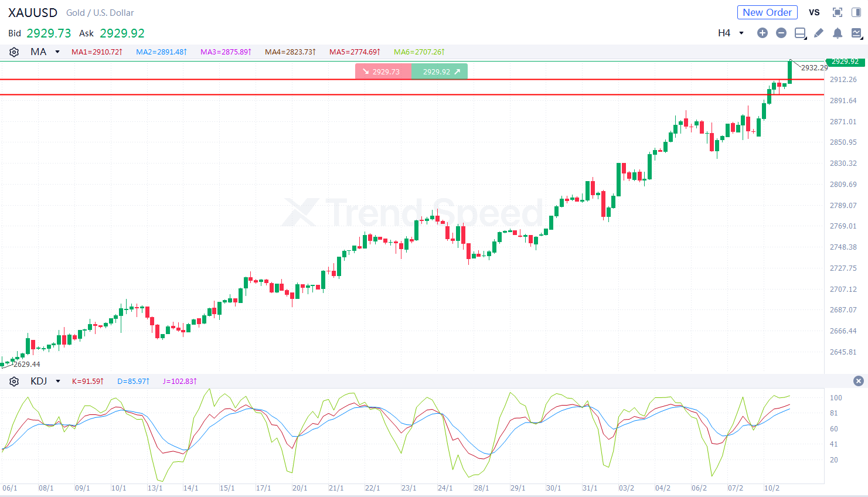The width and height of the screenshot is (868, 497).
Task: Open KDJ indicator settings gear
Action: [x=14, y=382]
